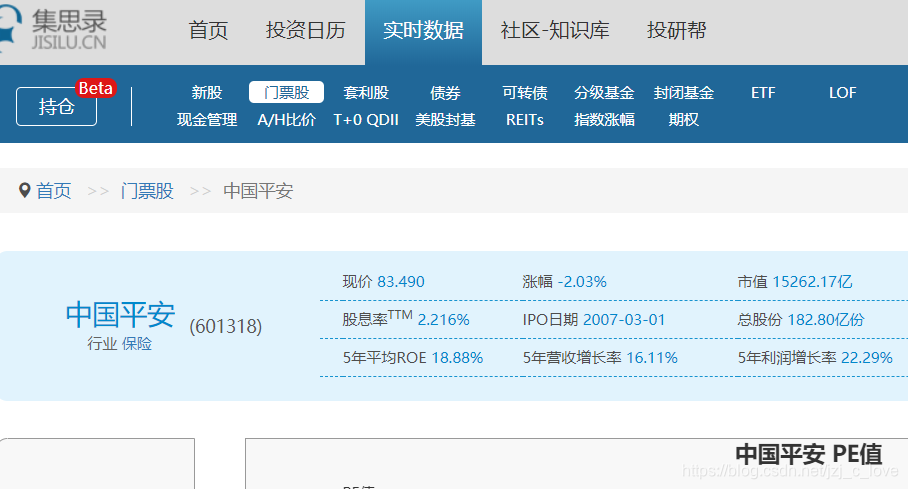908x489 pixels.
Task: Click 中国平安 breadcrumb text
Action: pyautogui.click(x=258, y=191)
